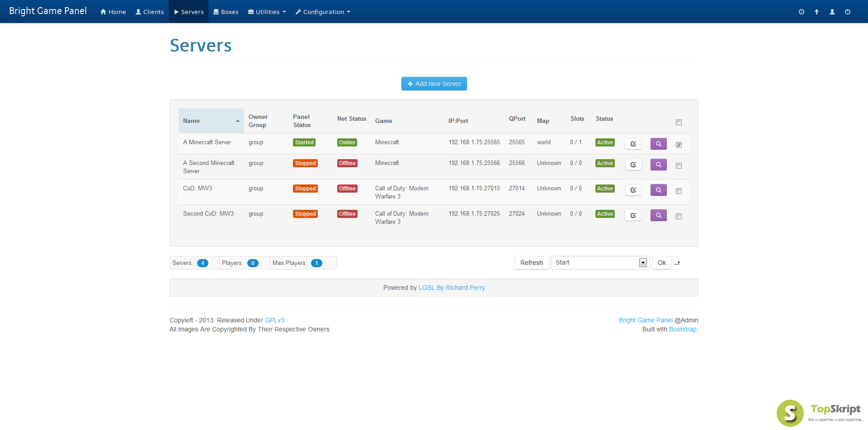The height and width of the screenshot is (430, 868).
Task: Click the up arrow icon in navbar
Action: click(x=816, y=12)
